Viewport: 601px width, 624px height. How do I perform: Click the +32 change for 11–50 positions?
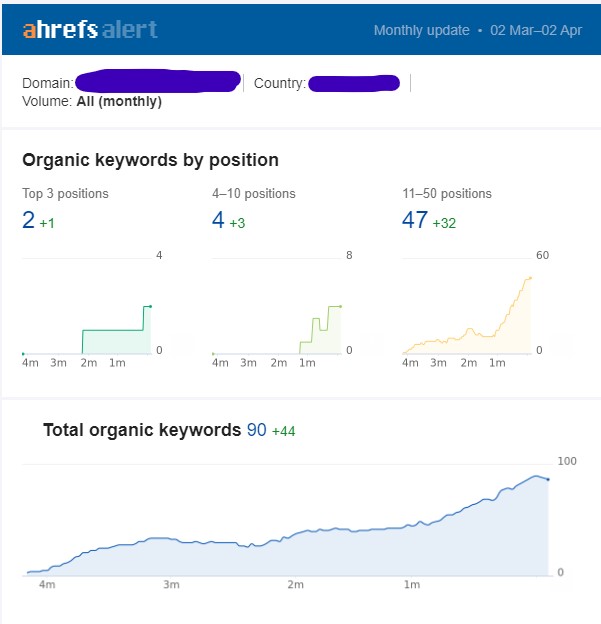click(444, 223)
